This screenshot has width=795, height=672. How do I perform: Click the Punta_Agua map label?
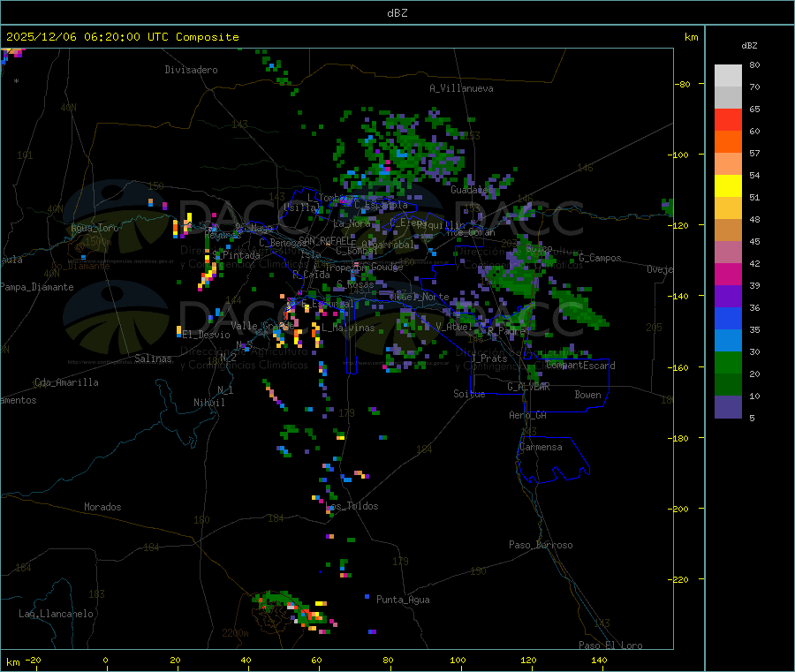click(x=403, y=600)
